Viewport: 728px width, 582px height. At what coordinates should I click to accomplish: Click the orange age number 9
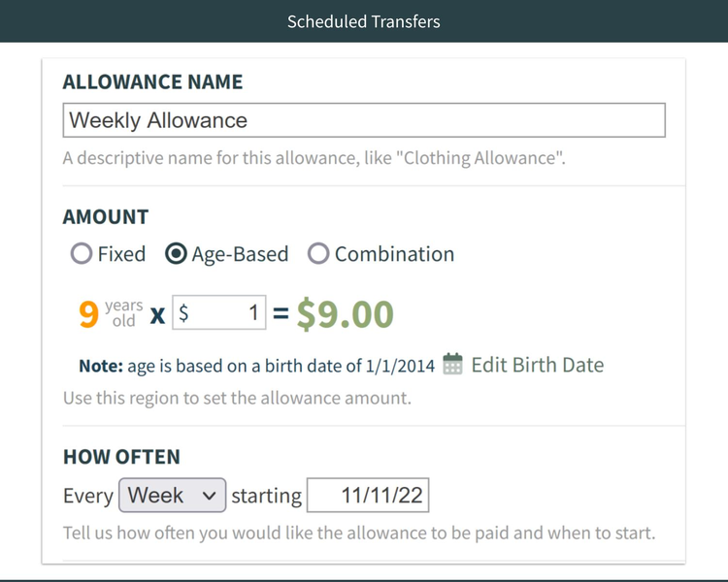[88, 314]
